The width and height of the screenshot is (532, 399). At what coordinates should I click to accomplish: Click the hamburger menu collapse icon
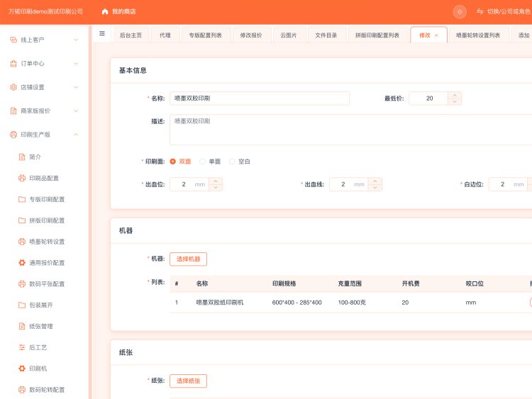[x=102, y=34]
